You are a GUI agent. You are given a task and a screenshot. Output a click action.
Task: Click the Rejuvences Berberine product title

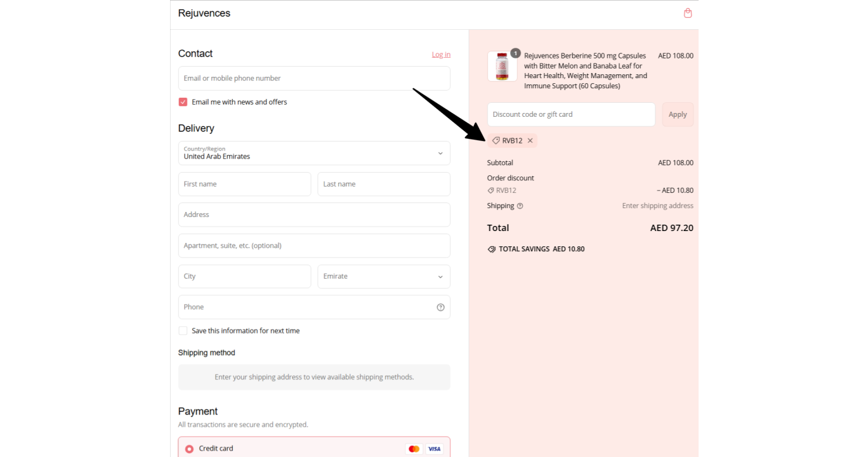pyautogui.click(x=586, y=71)
